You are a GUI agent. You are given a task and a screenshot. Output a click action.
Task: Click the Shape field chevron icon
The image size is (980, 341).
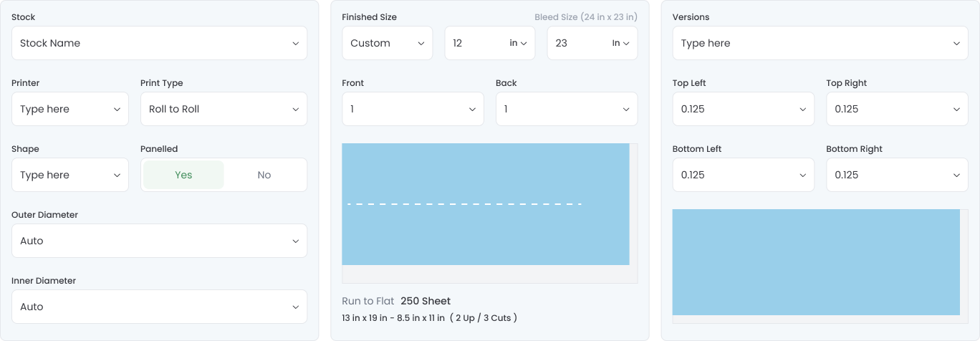click(x=117, y=176)
